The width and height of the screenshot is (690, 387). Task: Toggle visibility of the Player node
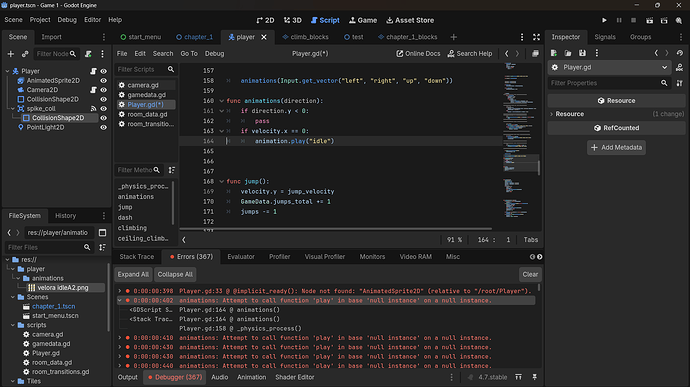103,71
